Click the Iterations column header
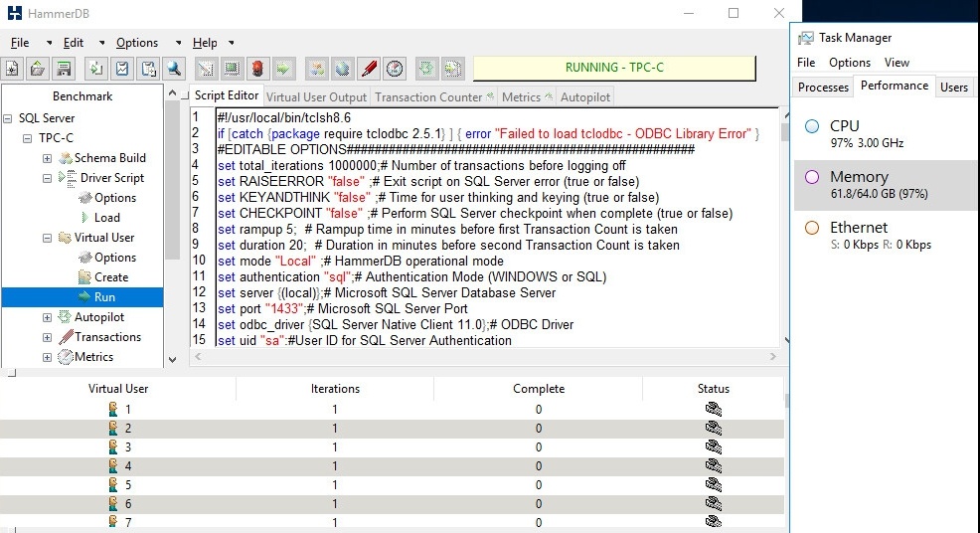Viewport: 980px width, 533px height. [335, 389]
